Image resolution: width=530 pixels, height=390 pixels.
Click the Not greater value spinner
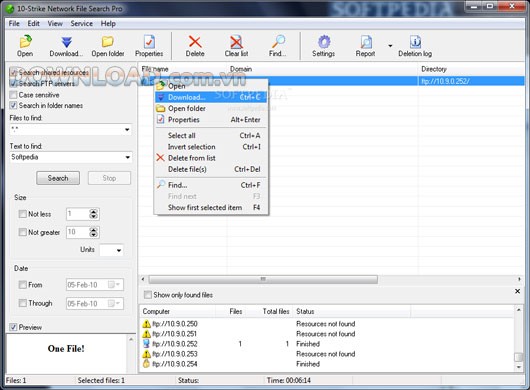tap(94, 232)
